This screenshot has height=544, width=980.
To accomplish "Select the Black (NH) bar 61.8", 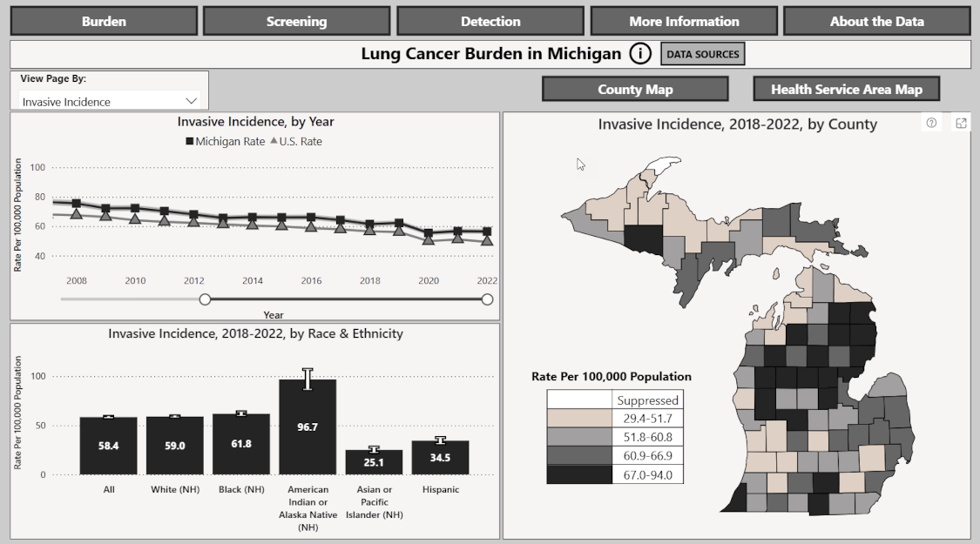I will click(x=241, y=444).
